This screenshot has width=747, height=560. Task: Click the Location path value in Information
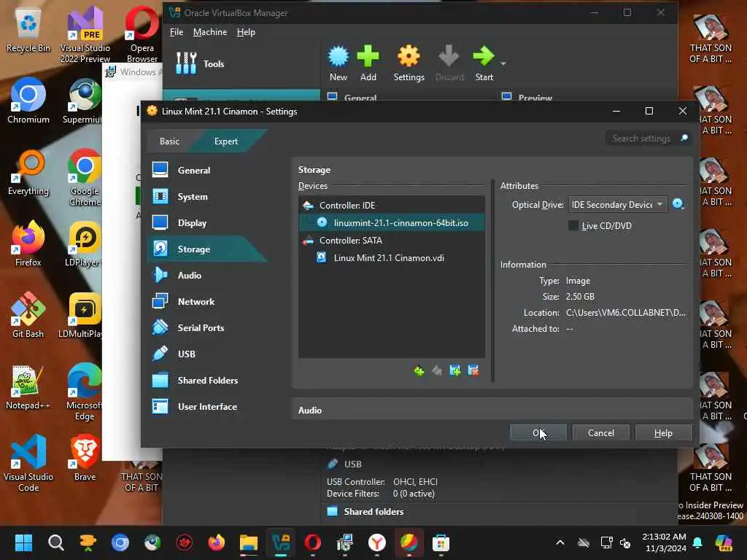pyautogui.click(x=625, y=312)
